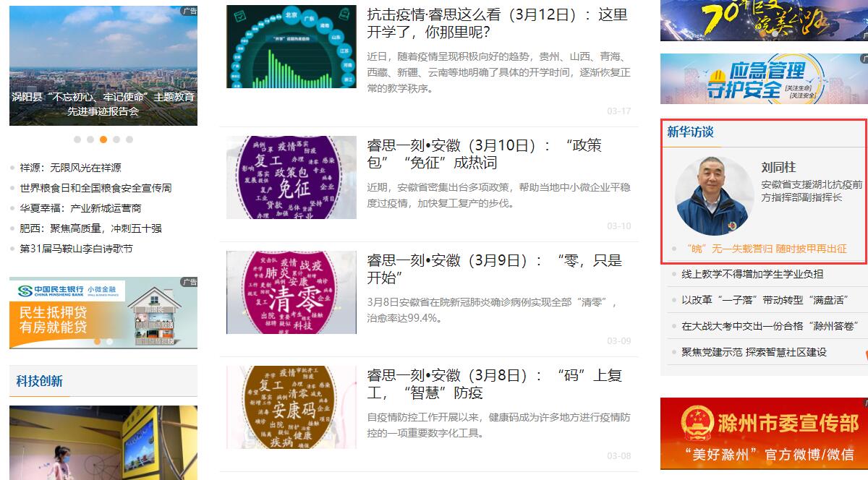Click the 聚焦党建示范 探索智慧社区建设 link
This screenshot has height=480, width=868.
coord(754,352)
